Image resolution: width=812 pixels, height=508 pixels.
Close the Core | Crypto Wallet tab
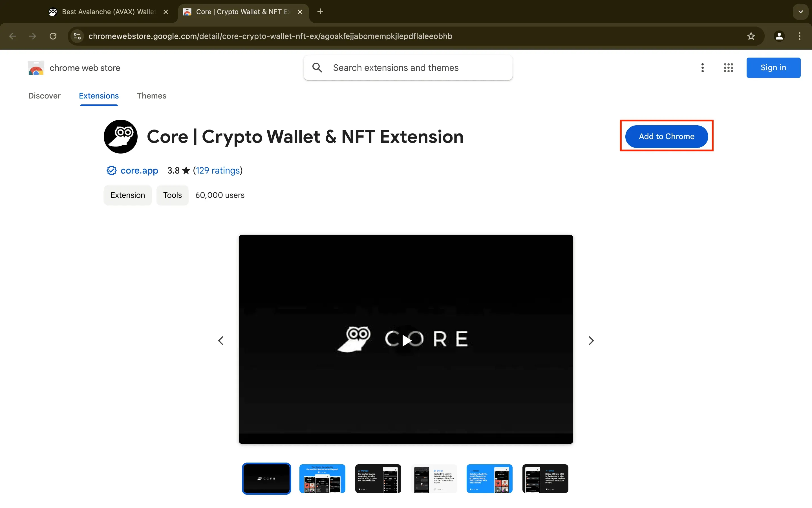coord(300,12)
